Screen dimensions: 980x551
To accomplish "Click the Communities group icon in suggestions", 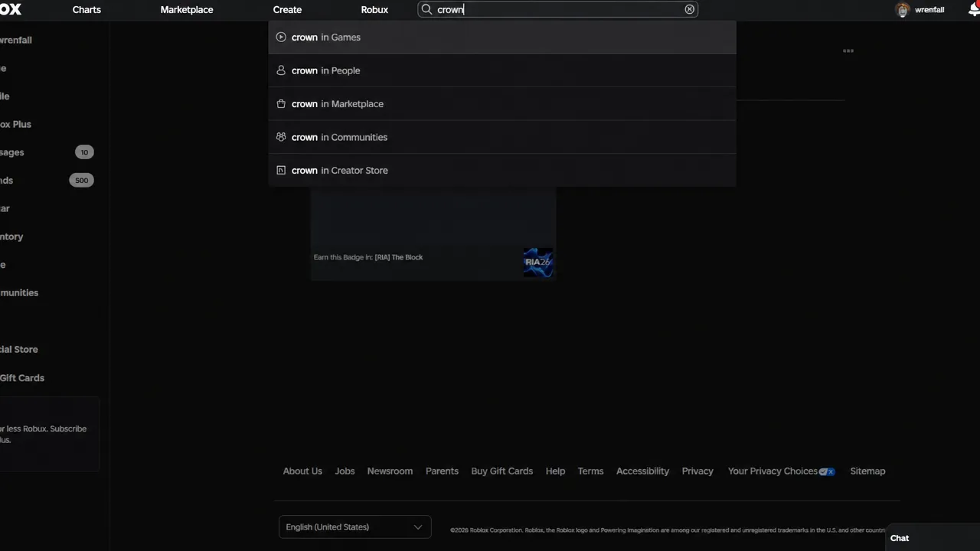I will point(281,137).
